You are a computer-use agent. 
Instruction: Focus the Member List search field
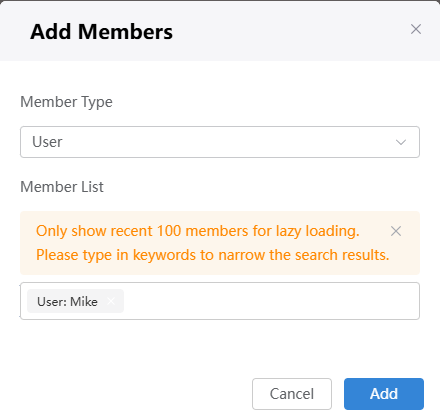pyautogui.click(x=220, y=301)
